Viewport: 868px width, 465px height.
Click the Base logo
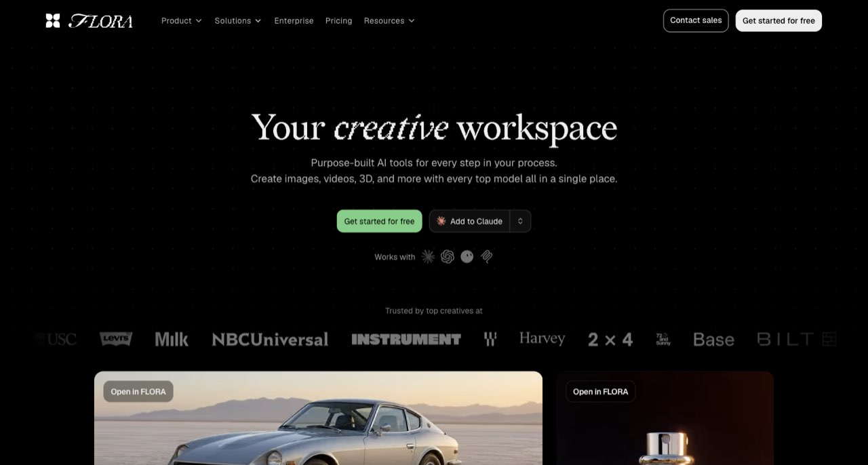click(x=713, y=340)
